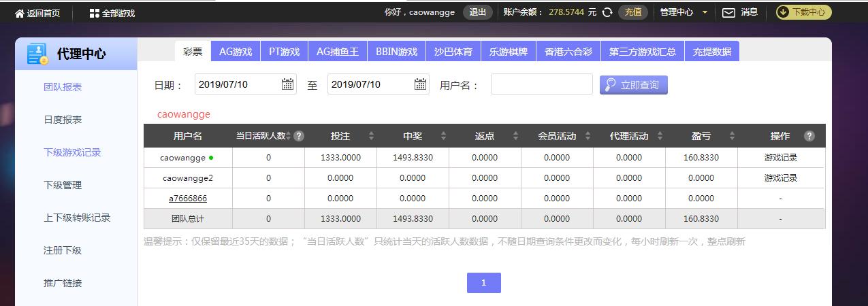Screen dimensions: 868x306
Task: Click the download arrow icon in 下载中心
Action: 783,12
